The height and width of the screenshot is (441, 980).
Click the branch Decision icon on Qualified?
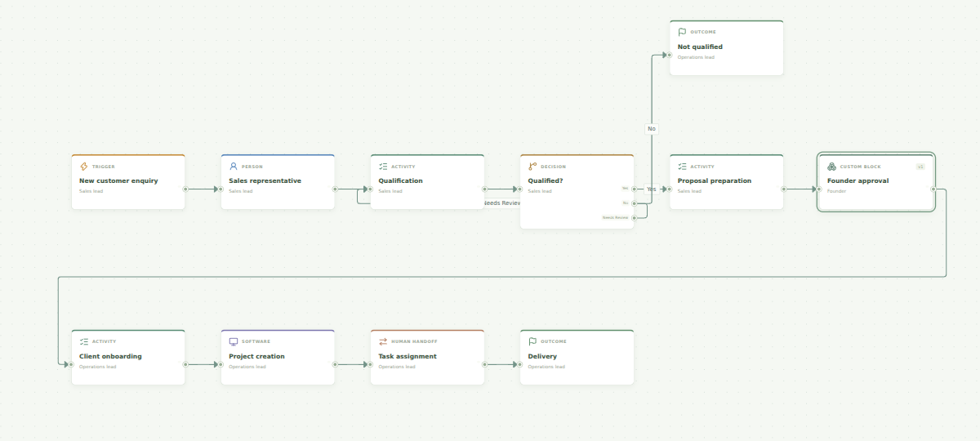[x=532, y=167]
